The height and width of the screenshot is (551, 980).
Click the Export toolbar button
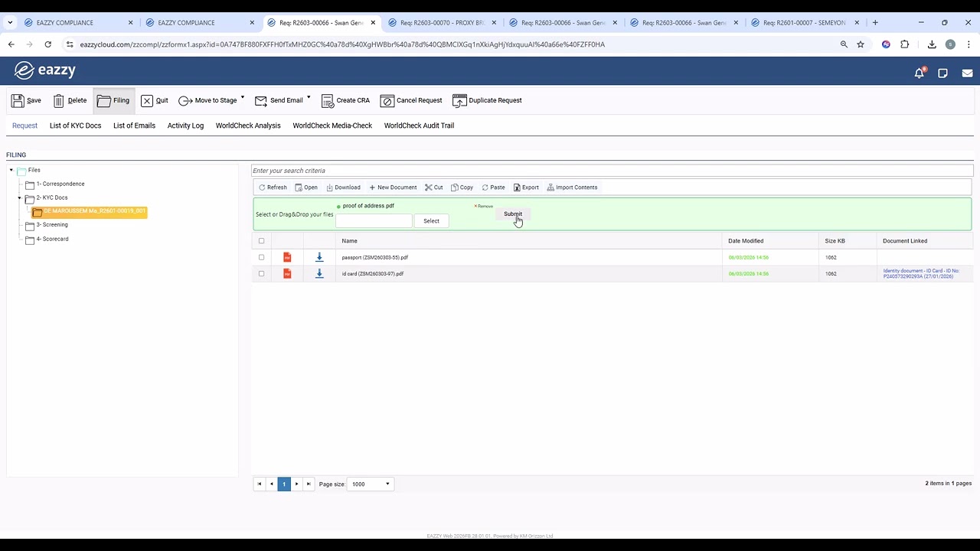(x=526, y=187)
